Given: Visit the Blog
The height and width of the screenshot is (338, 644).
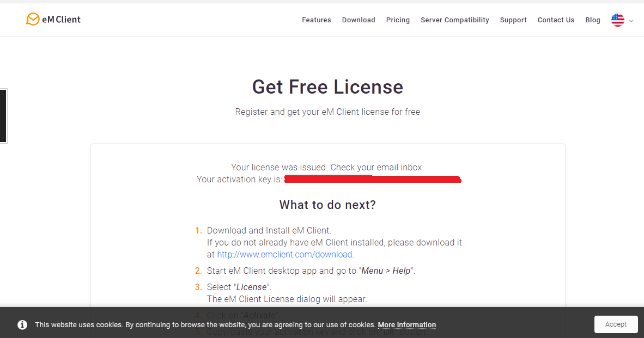Looking at the screenshot, I should 593,20.
